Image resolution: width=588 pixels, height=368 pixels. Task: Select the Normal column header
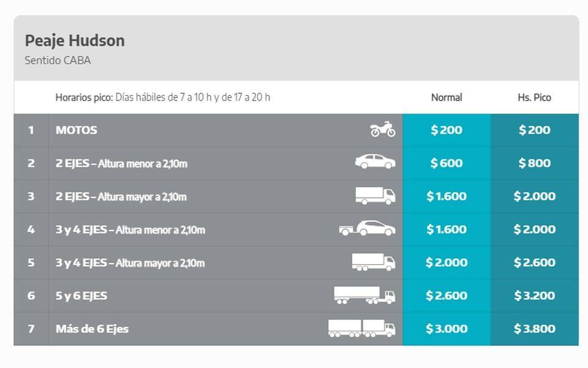447,98
